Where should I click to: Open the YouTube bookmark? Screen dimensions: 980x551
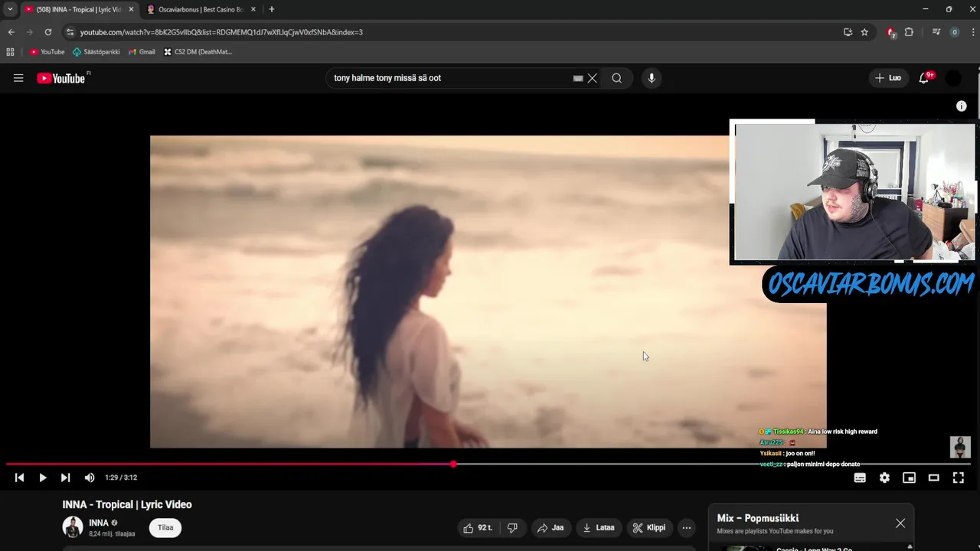pos(47,52)
